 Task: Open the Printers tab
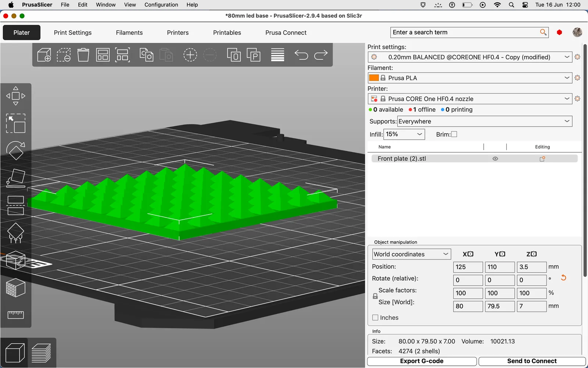[x=178, y=32]
